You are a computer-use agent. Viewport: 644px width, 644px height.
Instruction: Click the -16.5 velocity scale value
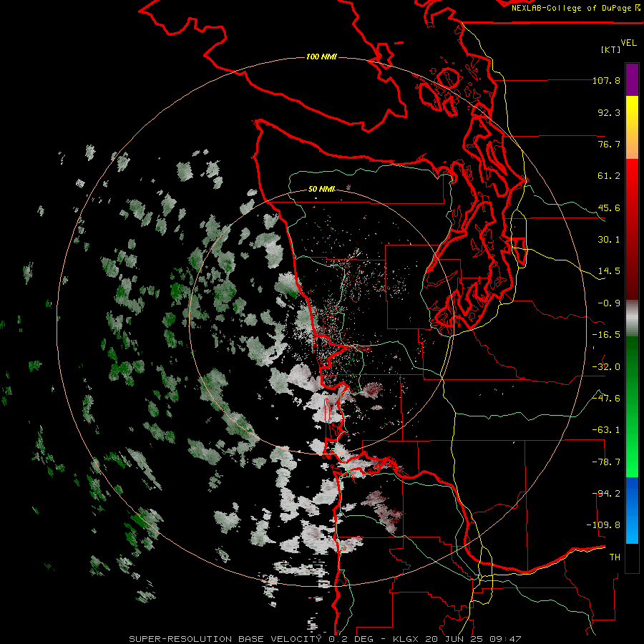click(606, 335)
